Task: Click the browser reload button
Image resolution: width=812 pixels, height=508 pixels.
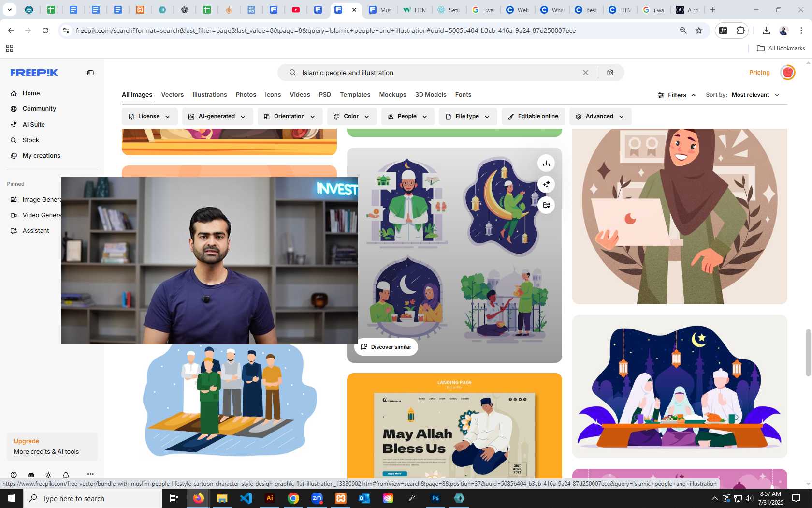Action: pos(45,30)
